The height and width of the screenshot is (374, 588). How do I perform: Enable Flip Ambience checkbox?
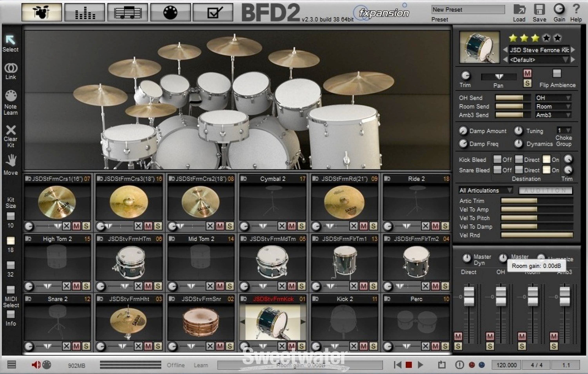[557, 73]
